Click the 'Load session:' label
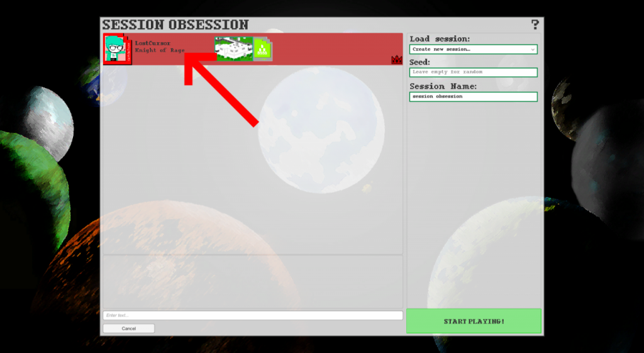The image size is (644, 353). [x=440, y=39]
